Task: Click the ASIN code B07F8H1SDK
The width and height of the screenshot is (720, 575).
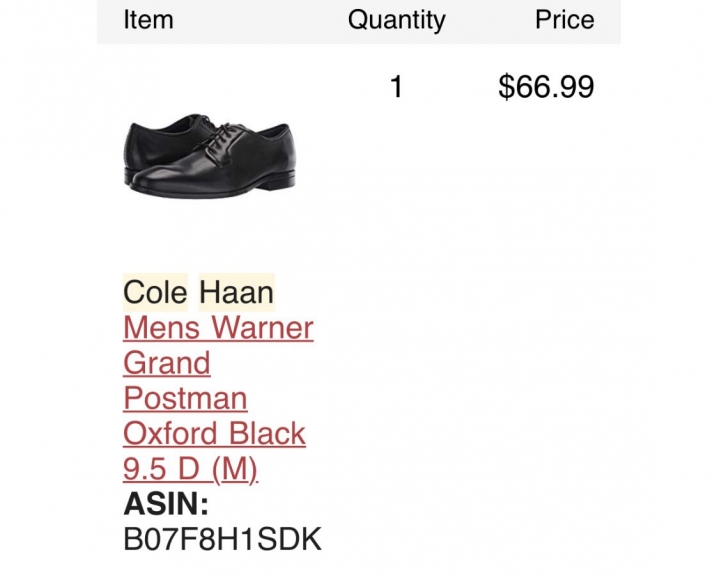Action: point(222,539)
